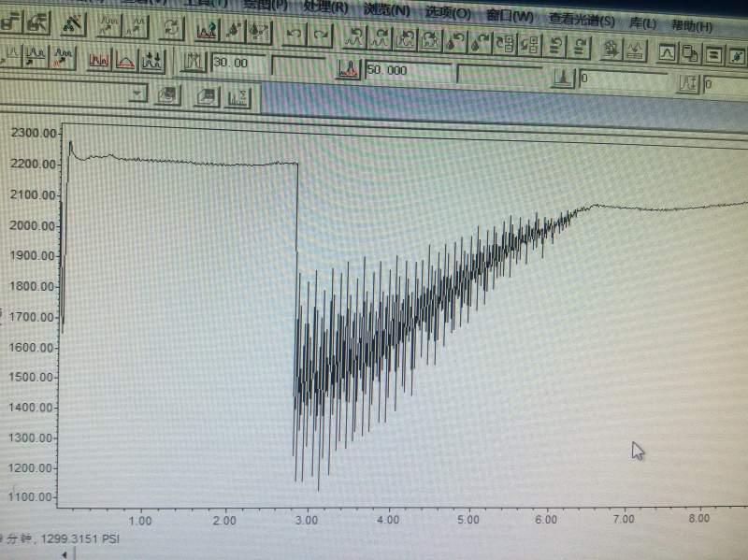Open the 浏览(N) menu
The height and width of the screenshot is (560, 748).
pyautogui.click(x=386, y=9)
